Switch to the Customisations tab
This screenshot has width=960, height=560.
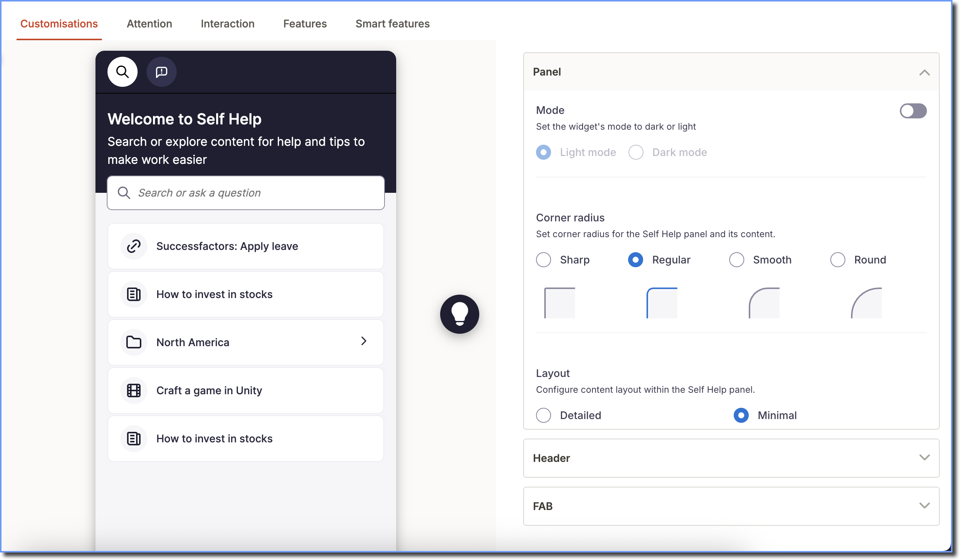(x=59, y=24)
